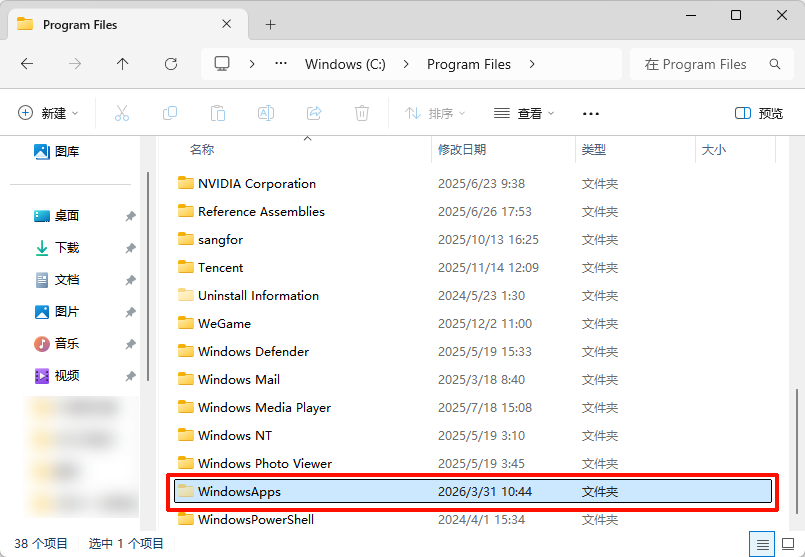This screenshot has width=805, height=557.
Task: Select the Program Files tab
Action: tap(128, 25)
